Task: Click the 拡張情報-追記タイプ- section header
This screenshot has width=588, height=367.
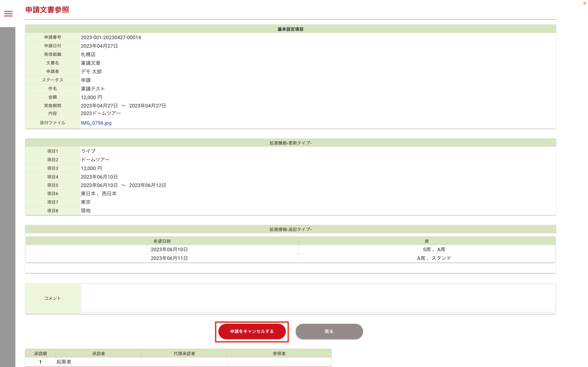Action: pyautogui.click(x=290, y=229)
